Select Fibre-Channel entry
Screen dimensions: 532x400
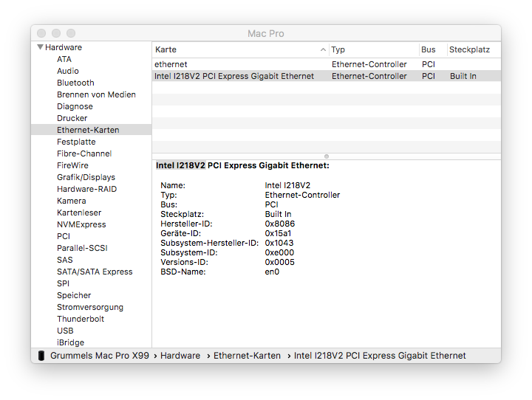[84, 154]
